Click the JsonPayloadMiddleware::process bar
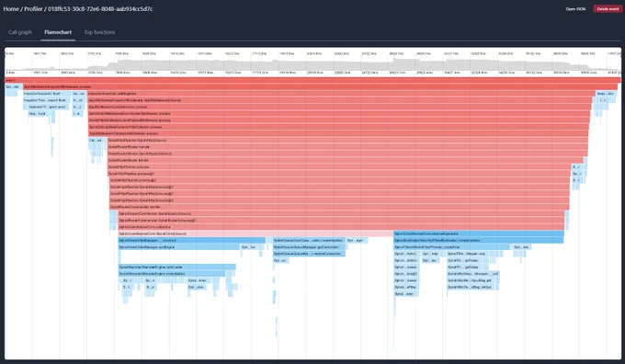Screen dimensions: 625x364 click(x=339, y=120)
